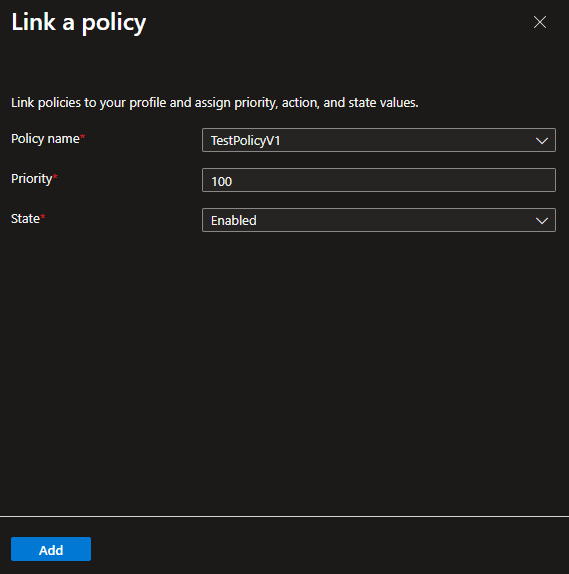Image resolution: width=569 pixels, height=574 pixels.
Task: Expand the chevron arrow in Policy name field
Action: (542, 141)
